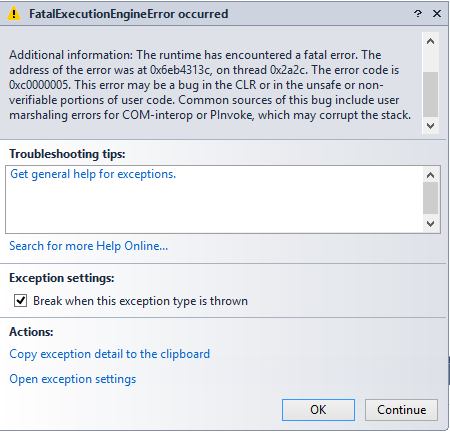Click the Continue button
The height and width of the screenshot is (433, 450).
[401, 410]
